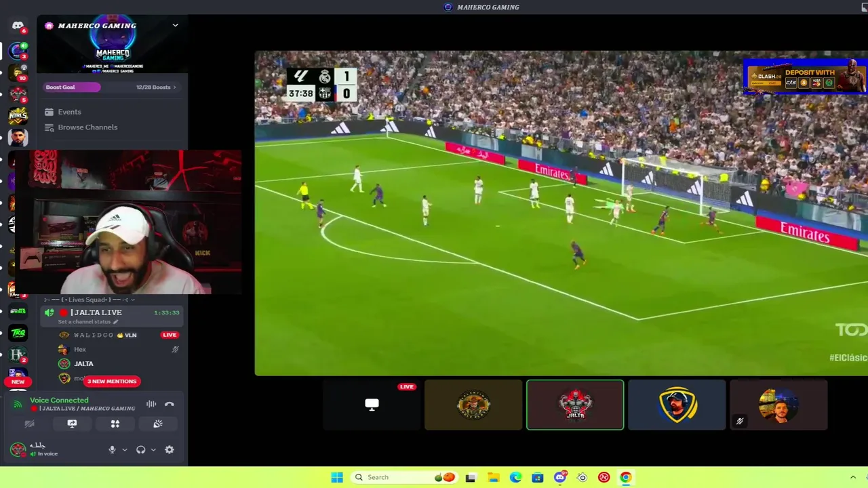Open the soundboard button
Viewport: 868px width, 488px height.
158,424
